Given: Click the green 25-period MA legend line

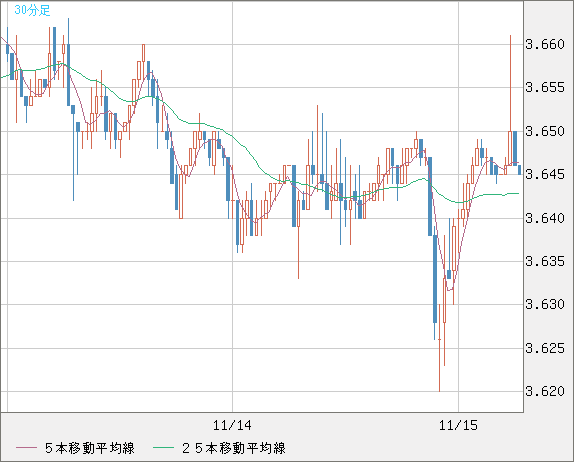Looking at the screenshot, I should click(x=164, y=448).
